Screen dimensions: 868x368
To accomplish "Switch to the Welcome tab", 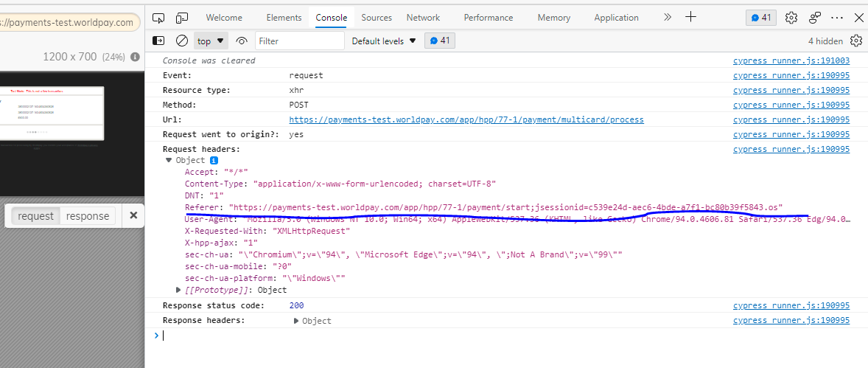I will coord(224,18).
